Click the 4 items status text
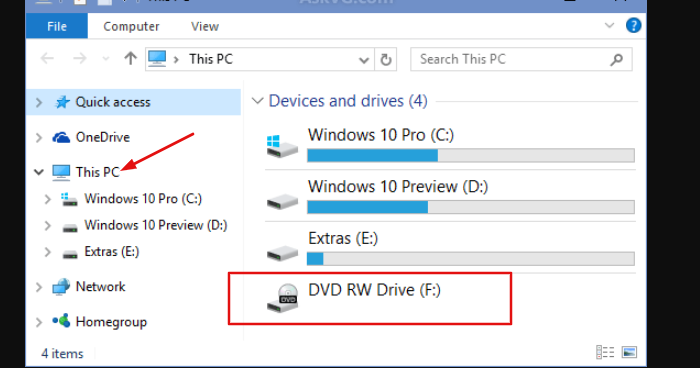The height and width of the screenshot is (368, 700). pyautogui.click(x=62, y=354)
